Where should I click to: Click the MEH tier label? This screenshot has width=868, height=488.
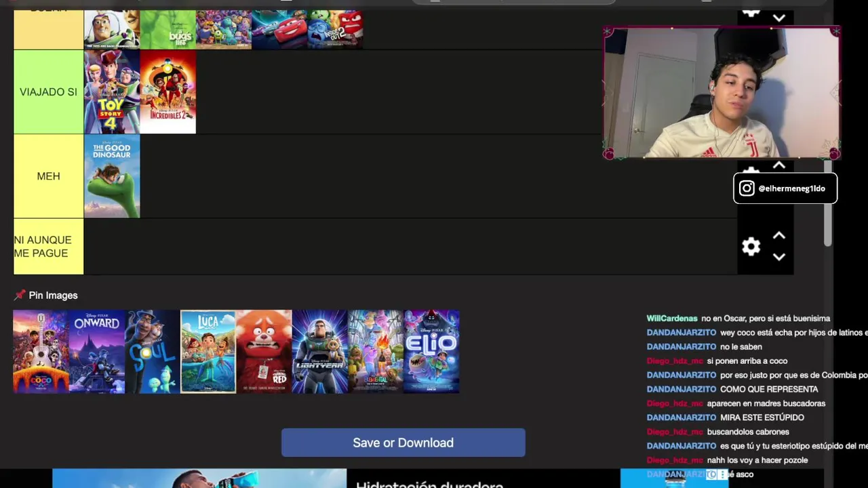[48, 176]
